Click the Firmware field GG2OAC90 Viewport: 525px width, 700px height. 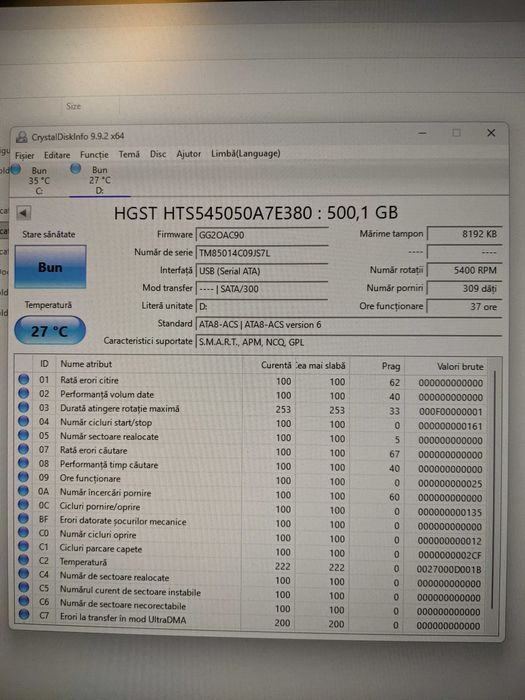click(x=262, y=235)
